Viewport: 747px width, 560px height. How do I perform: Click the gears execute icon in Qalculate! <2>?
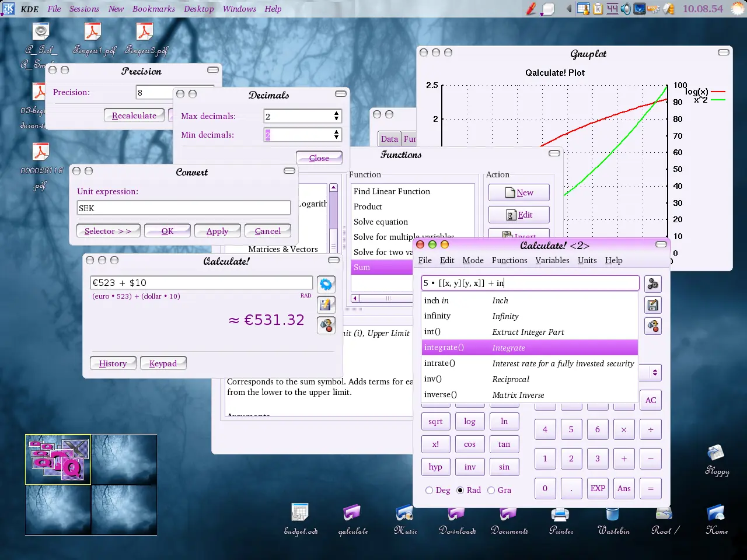click(653, 284)
